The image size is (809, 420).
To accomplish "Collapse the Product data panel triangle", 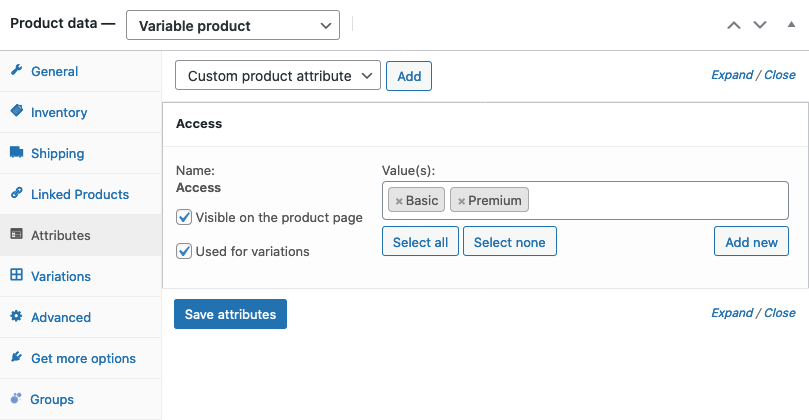I will click(792, 24).
